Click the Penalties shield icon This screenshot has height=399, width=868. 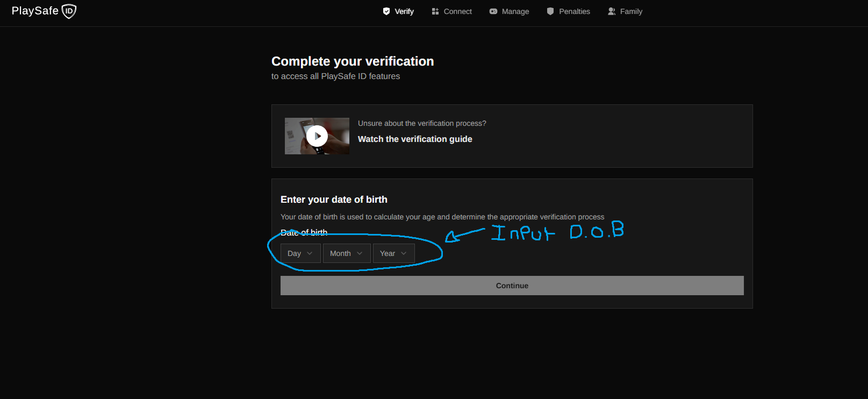coord(550,11)
